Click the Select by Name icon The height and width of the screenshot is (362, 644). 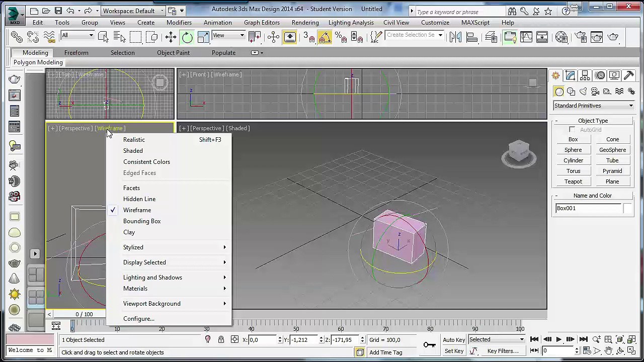(119, 37)
